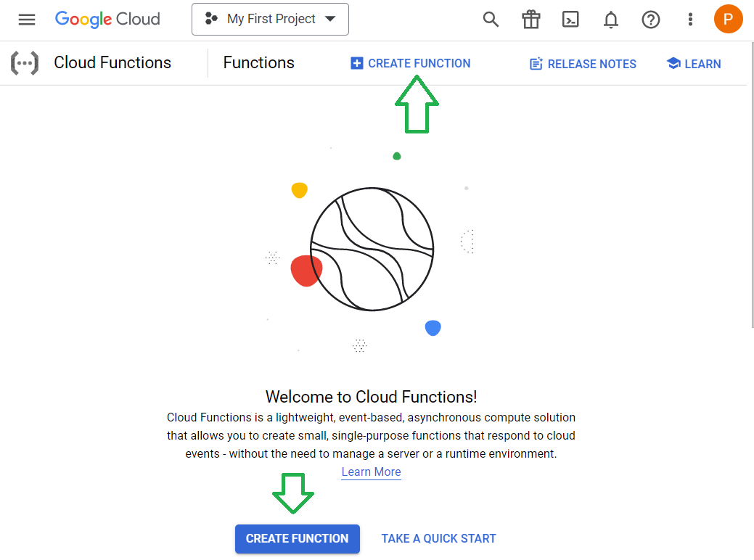Screen dimensions: 754x560
Task: Click the Cloud Functions product title
Action: tap(112, 62)
